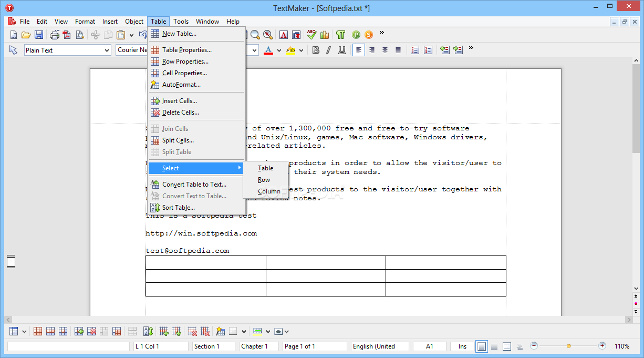This screenshot has height=358, width=644.
Task: Click the numbered list icon
Action: coord(428,50)
